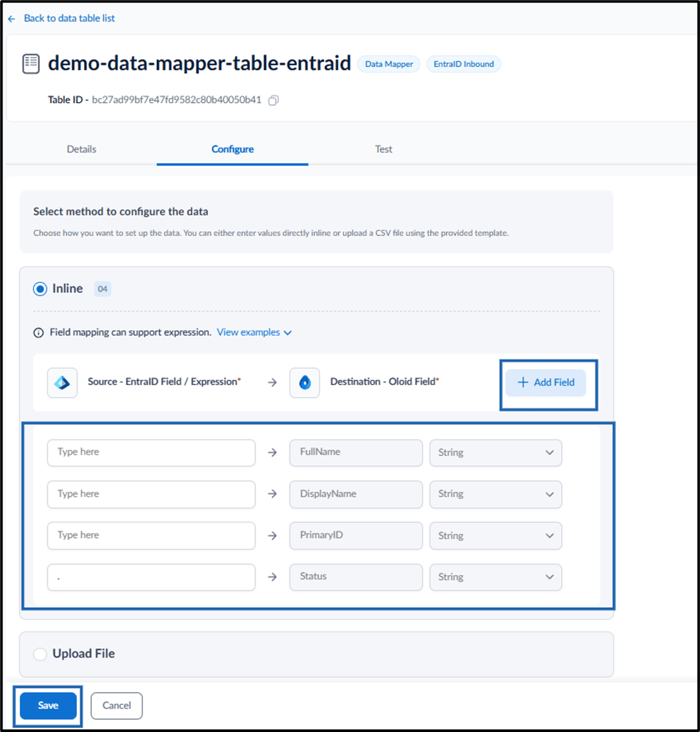Screen dimensions: 700x732
Task: Click the Status destination field
Action: pyautogui.click(x=356, y=577)
